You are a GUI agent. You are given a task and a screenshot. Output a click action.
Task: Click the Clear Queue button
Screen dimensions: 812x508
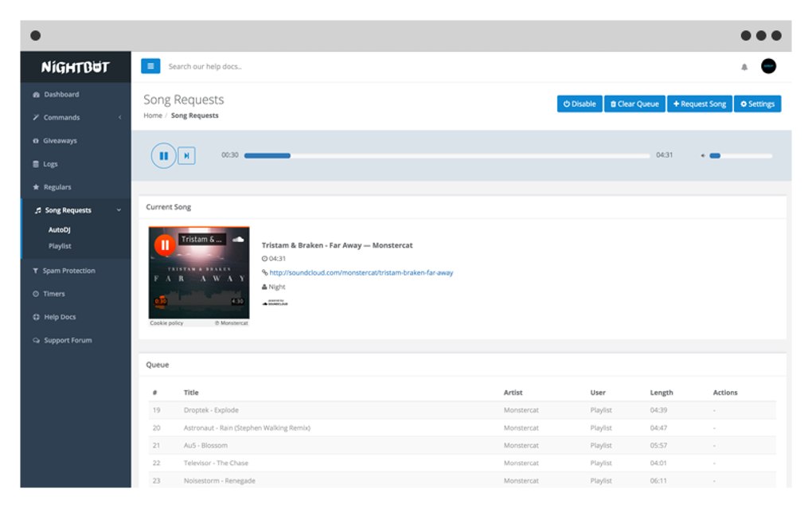(634, 104)
